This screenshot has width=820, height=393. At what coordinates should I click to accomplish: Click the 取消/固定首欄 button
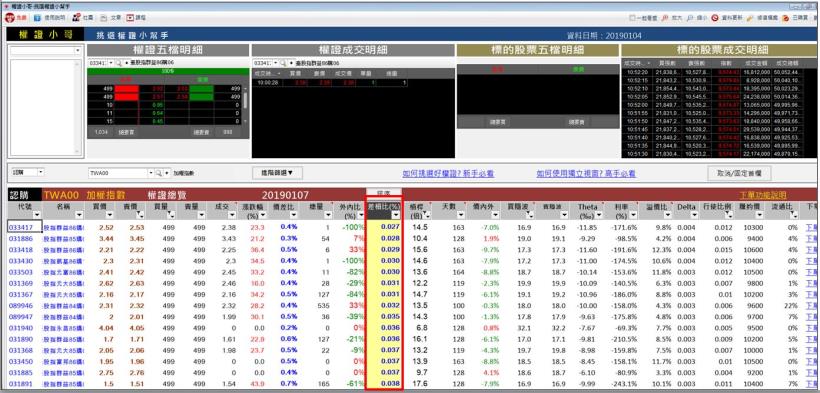pyautogui.click(x=739, y=173)
